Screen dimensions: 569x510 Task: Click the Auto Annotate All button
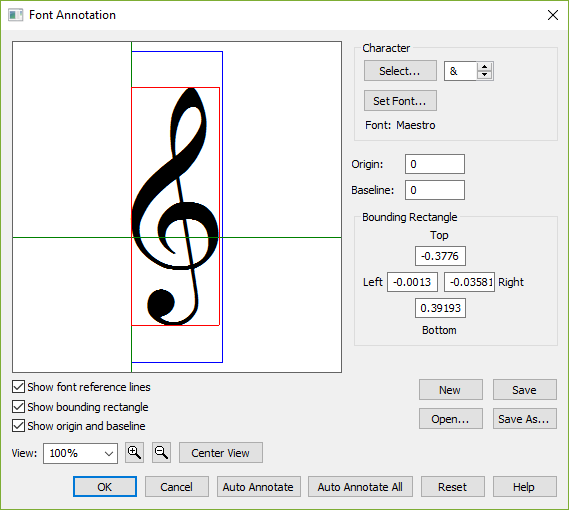tap(360, 487)
